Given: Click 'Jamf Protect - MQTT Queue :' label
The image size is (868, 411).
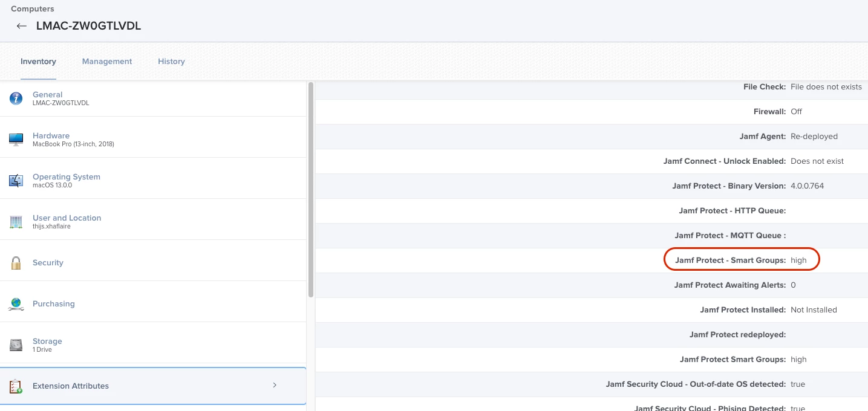Looking at the screenshot, I should [x=731, y=236].
